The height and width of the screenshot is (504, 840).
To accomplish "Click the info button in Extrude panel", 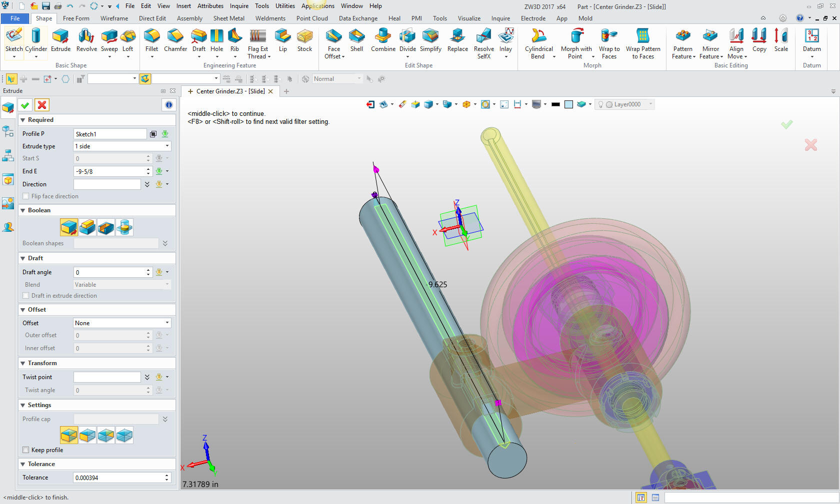I will point(168,105).
